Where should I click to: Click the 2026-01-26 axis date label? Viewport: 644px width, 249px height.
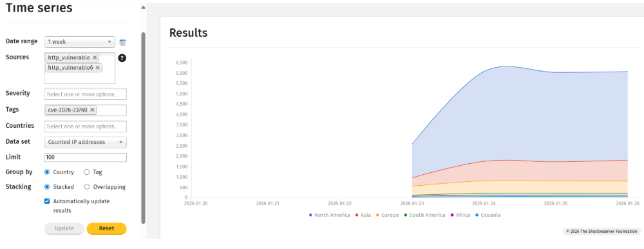coord(627,203)
